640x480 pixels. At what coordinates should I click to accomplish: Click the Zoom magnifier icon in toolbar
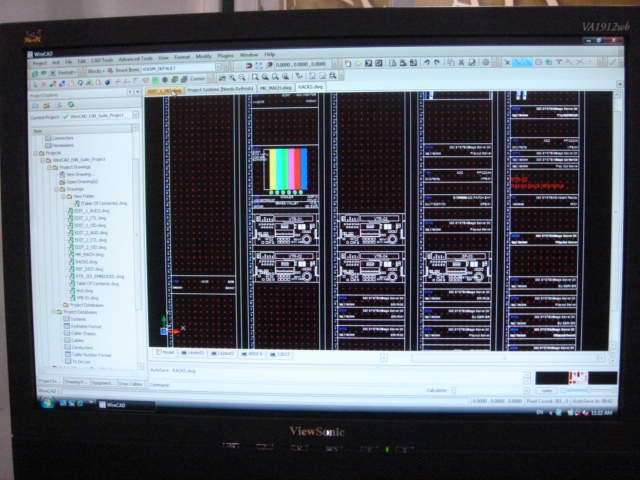256,77
